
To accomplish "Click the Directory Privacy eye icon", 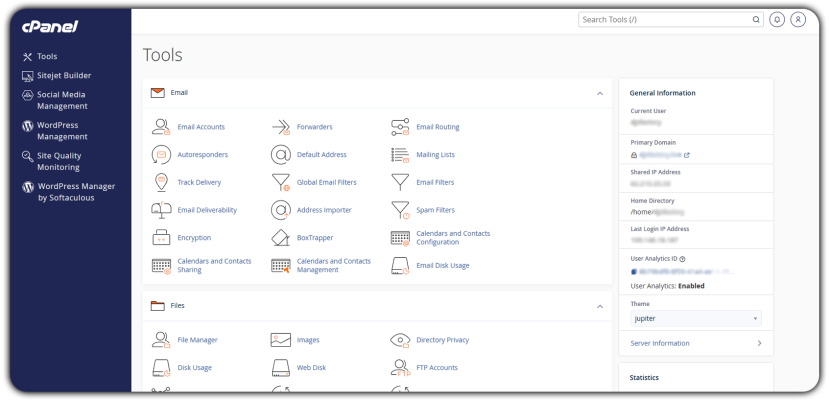I will pos(400,340).
